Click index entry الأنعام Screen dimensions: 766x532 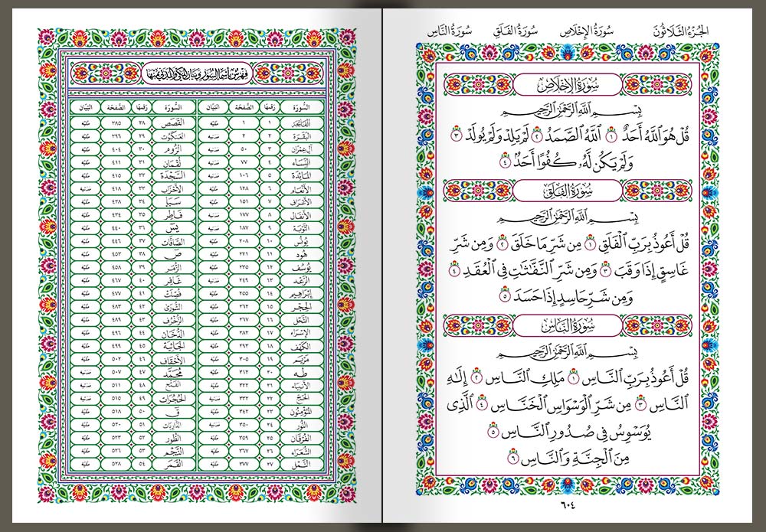302,189
